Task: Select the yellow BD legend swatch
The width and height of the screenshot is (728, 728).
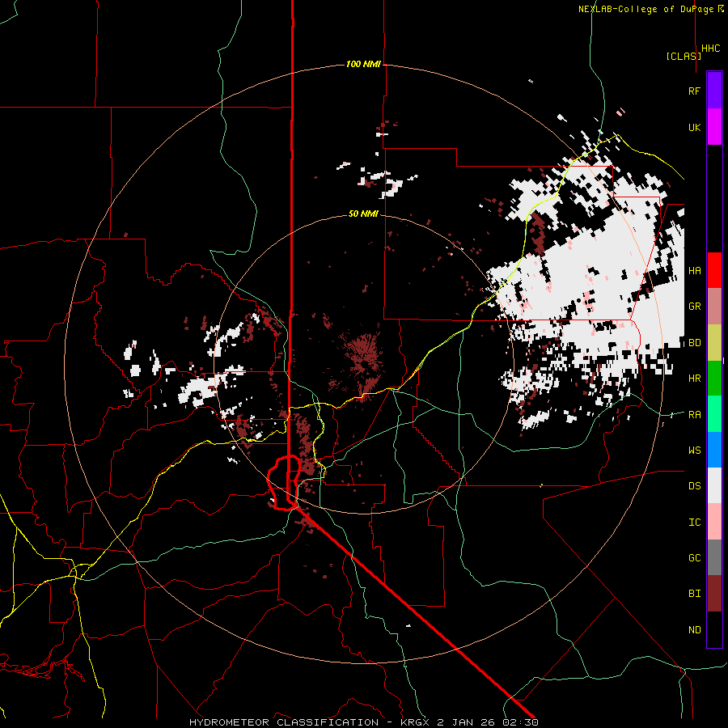Action: [714, 343]
